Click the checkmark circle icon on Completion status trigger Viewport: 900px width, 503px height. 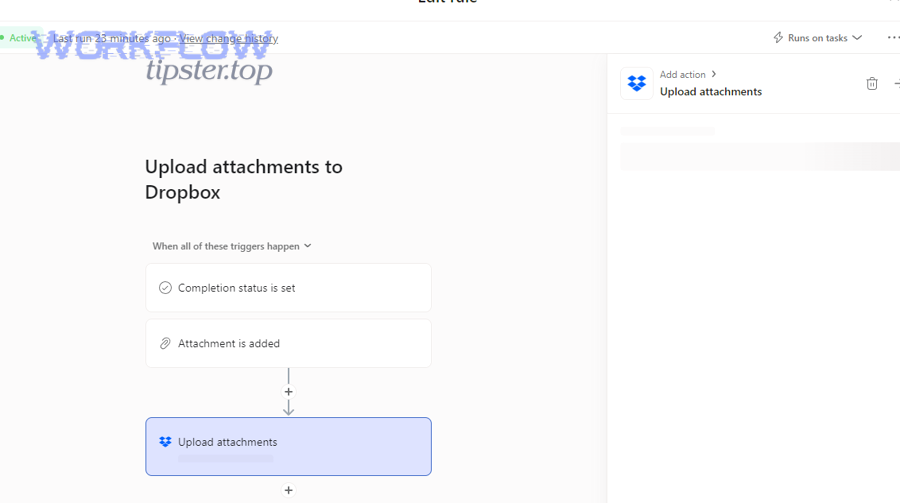(x=165, y=288)
